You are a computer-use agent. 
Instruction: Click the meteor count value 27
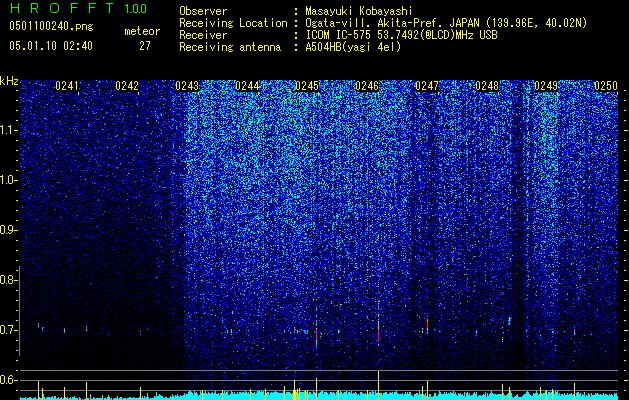click(145, 46)
